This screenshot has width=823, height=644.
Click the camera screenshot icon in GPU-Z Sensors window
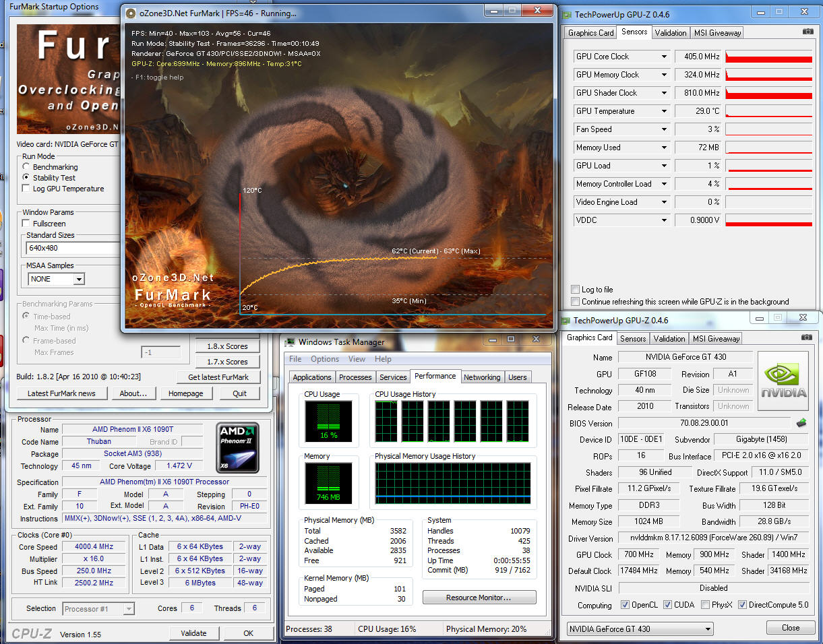(807, 32)
